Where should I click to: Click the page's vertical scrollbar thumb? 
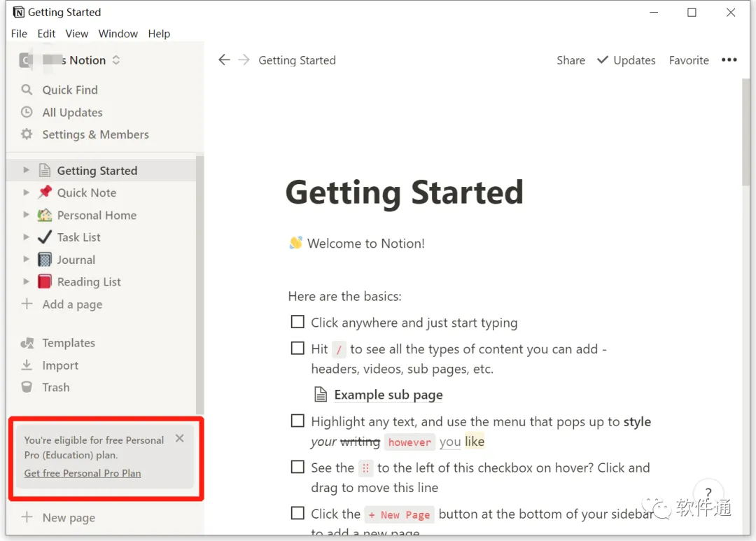[x=745, y=132]
